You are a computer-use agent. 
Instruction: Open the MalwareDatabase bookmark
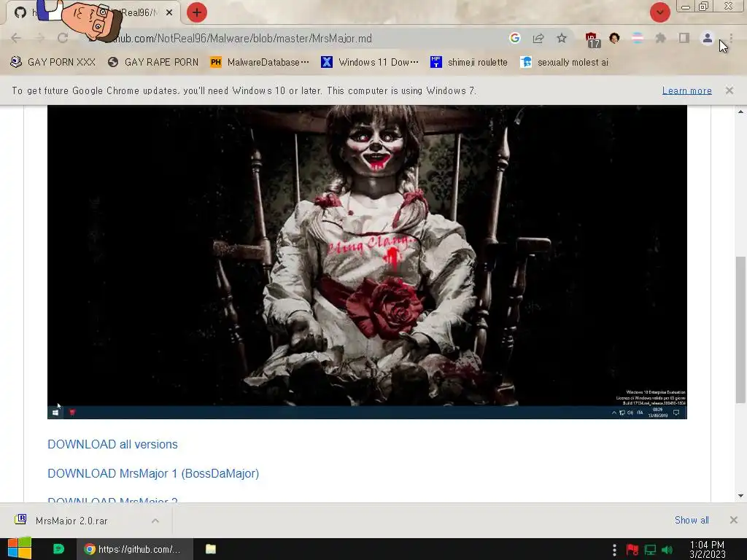tap(260, 63)
